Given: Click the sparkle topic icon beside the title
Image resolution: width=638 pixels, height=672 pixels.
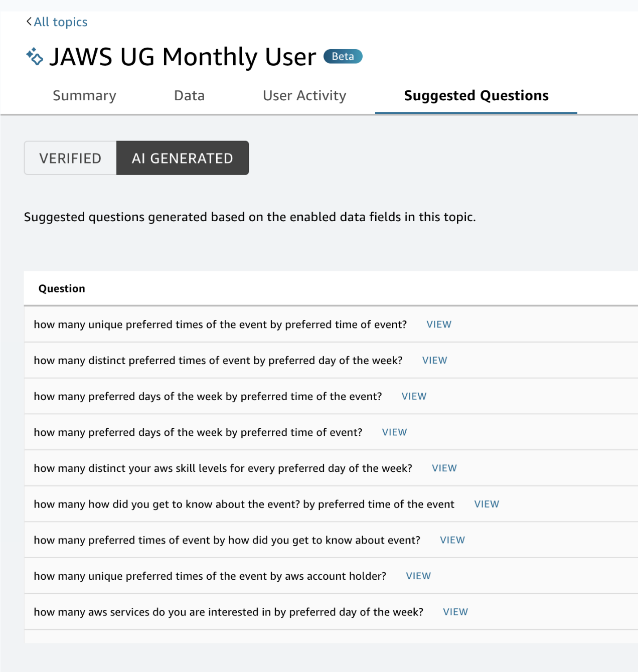Looking at the screenshot, I should tap(35, 56).
